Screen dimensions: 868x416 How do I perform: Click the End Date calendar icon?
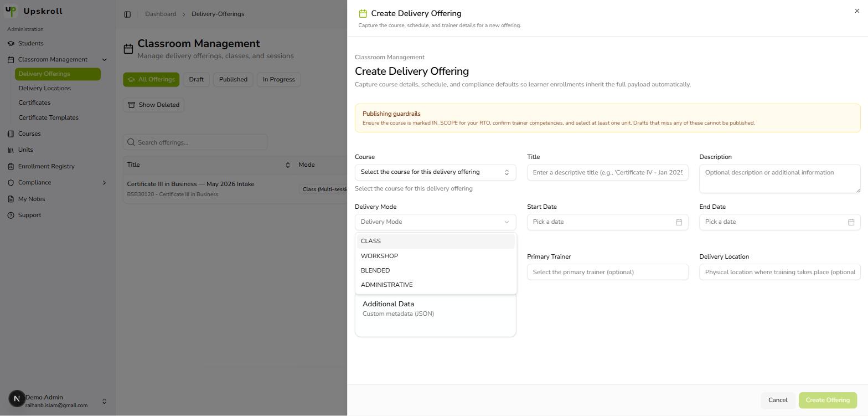(x=851, y=222)
